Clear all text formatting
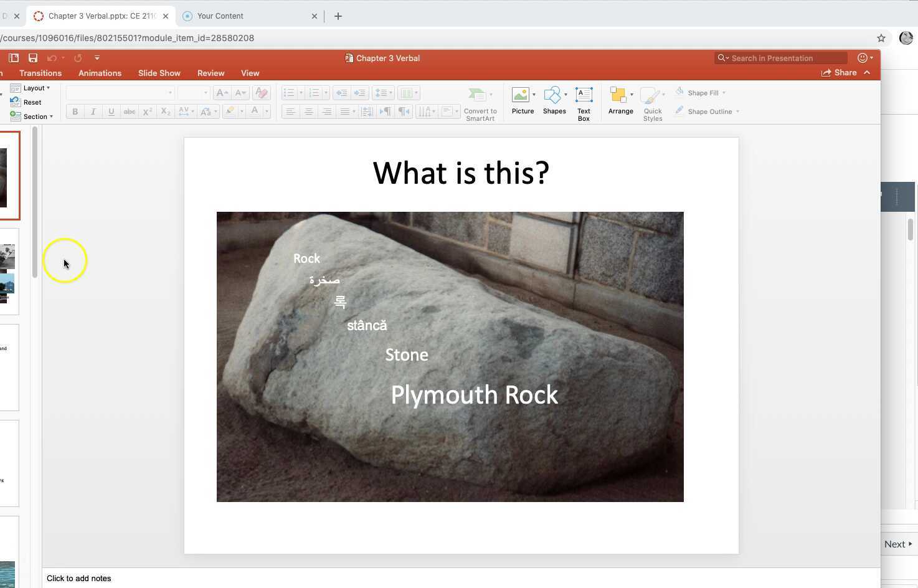Image resolution: width=918 pixels, height=588 pixels. [262, 93]
